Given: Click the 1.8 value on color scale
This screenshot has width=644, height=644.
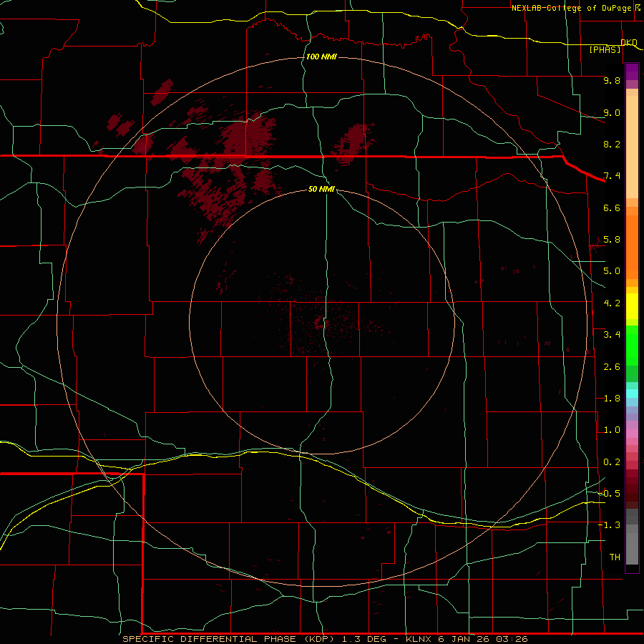Looking at the screenshot, I should [x=612, y=399].
